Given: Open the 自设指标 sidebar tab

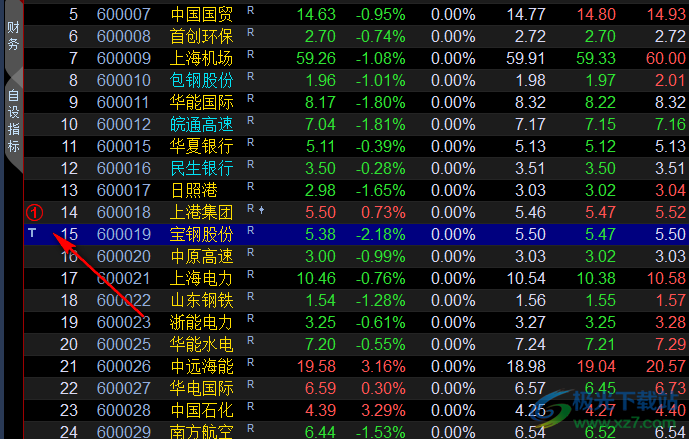Looking at the screenshot, I should (14, 120).
